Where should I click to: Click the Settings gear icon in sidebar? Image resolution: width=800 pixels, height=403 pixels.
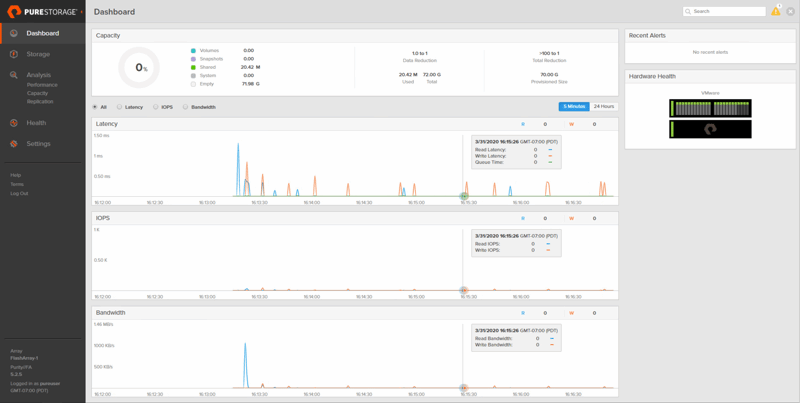pos(14,144)
